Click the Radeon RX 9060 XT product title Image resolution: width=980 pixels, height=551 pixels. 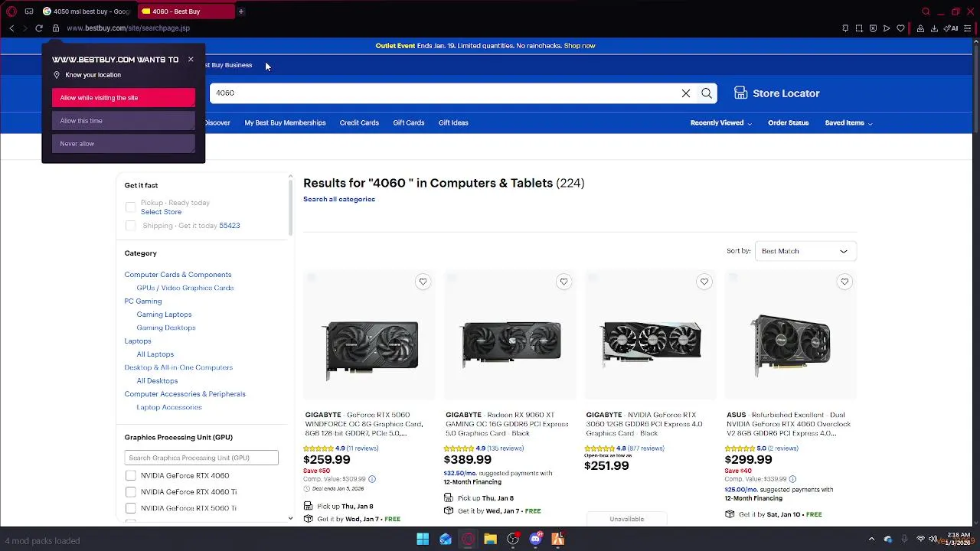pyautogui.click(x=507, y=424)
